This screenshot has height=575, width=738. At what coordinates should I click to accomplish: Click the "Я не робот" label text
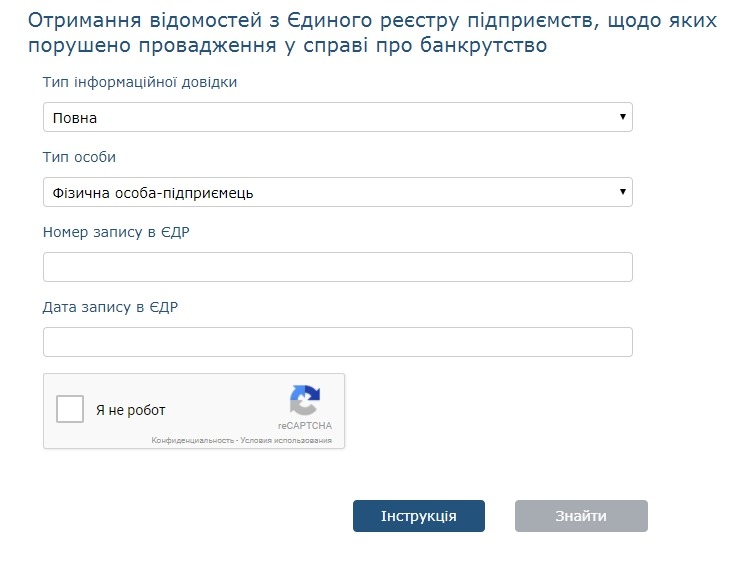click(x=131, y=410)
